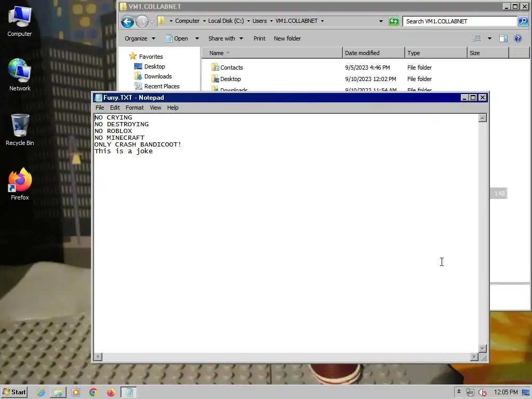This screenshot has width=532, height=399.
Task: Open Windows Explorer taskbar icon
Action: [58, 393]
